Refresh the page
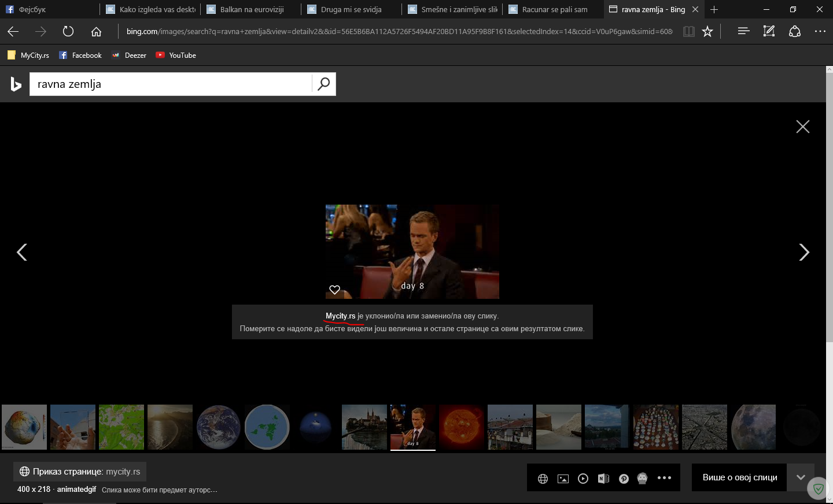833x504 pixels. coord(68,32)
